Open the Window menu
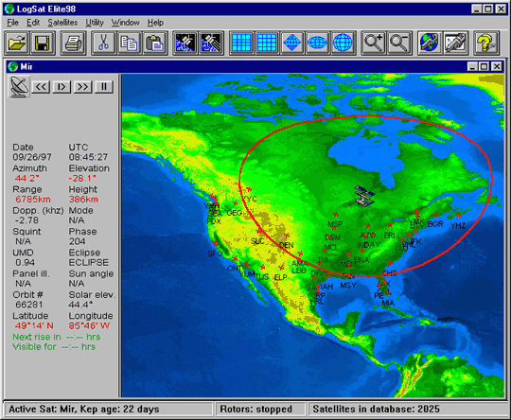The width and height of the screenshot is (511, 420). (126, 23)
